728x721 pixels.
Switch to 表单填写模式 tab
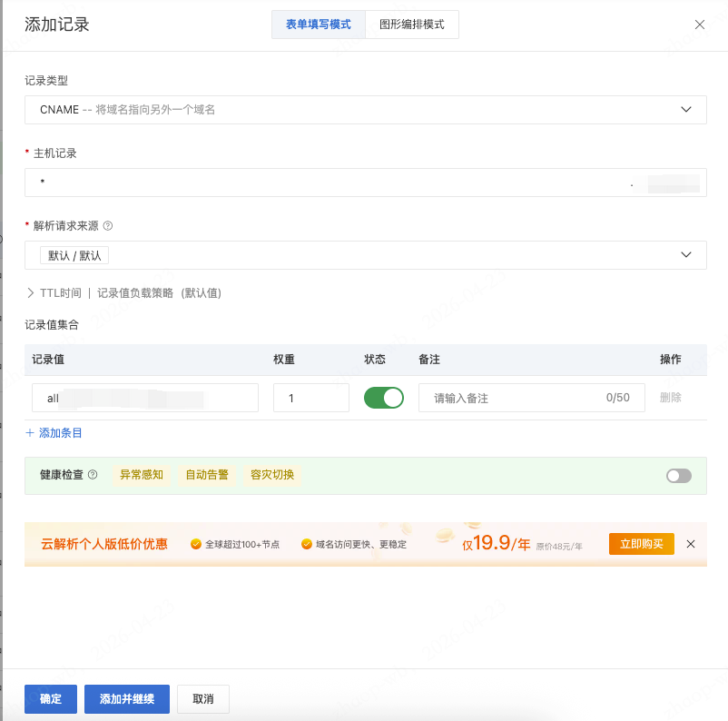(x=319, y=25)
